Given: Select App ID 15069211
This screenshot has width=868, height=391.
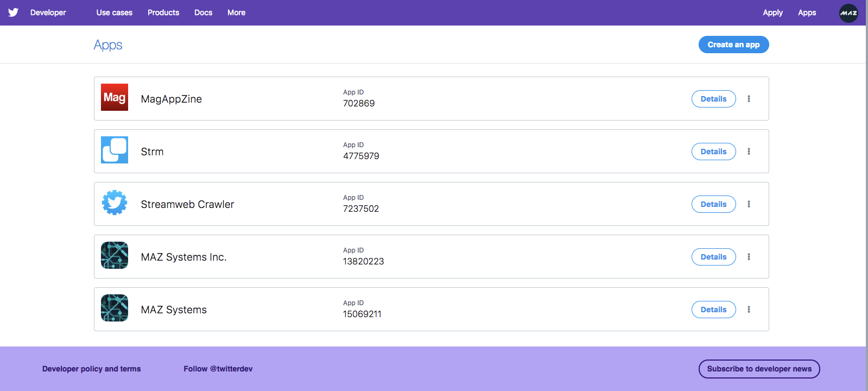Looking at the screenshot, I should [362, 314].
